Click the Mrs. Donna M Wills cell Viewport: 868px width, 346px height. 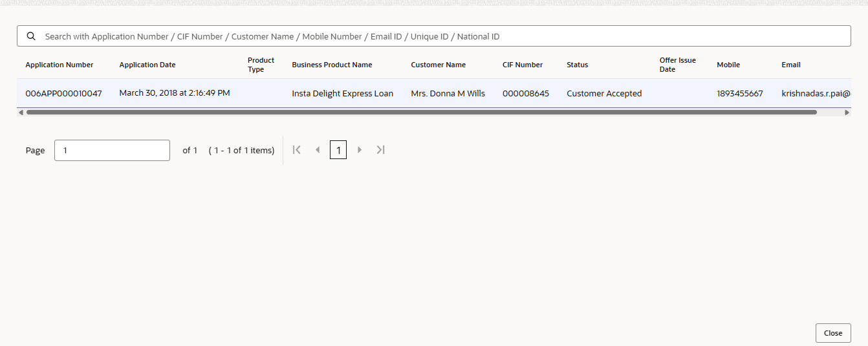click(x=448, y=93)
